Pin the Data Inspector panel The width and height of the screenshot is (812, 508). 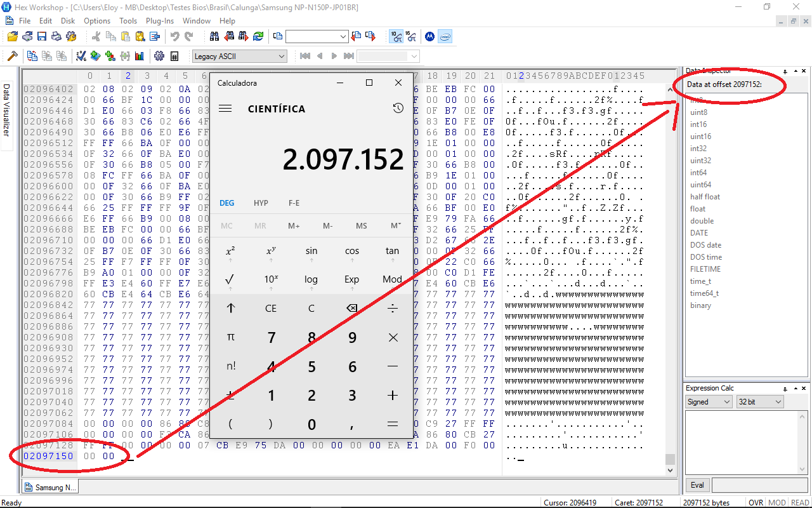785,71
